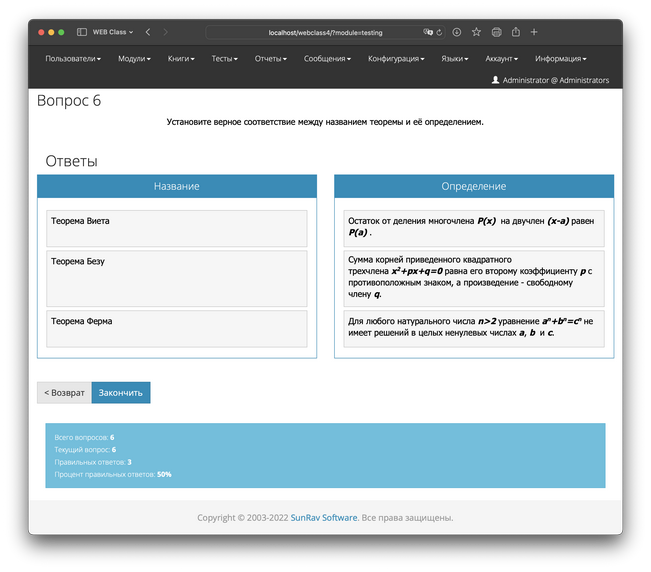Click the Ответы heading

click(71, 161)
